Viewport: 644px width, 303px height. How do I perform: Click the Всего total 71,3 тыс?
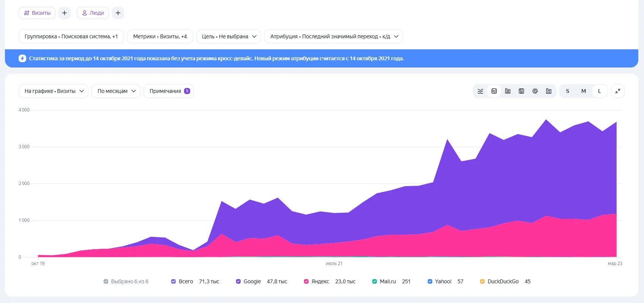click(x=209, y=281)
